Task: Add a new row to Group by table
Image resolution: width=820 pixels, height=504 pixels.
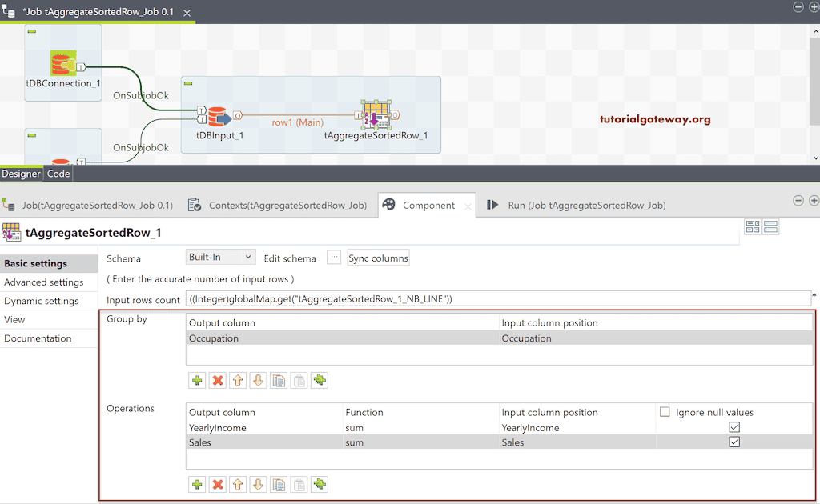Action: point(197,380)
